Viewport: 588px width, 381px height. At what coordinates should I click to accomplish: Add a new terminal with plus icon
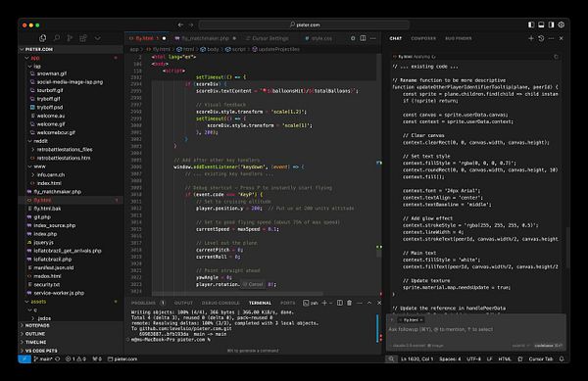point(324,303)
